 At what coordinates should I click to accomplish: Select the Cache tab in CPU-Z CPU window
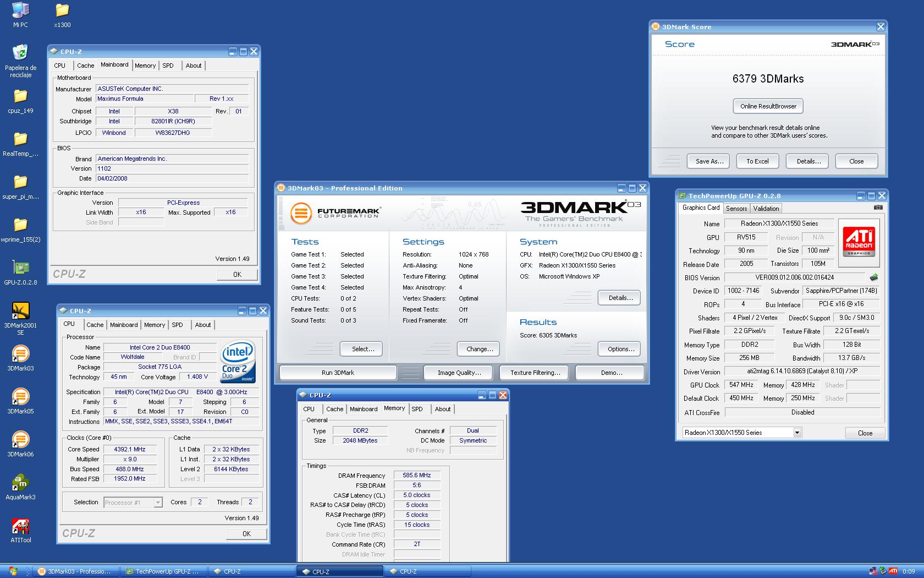(95, 325)
